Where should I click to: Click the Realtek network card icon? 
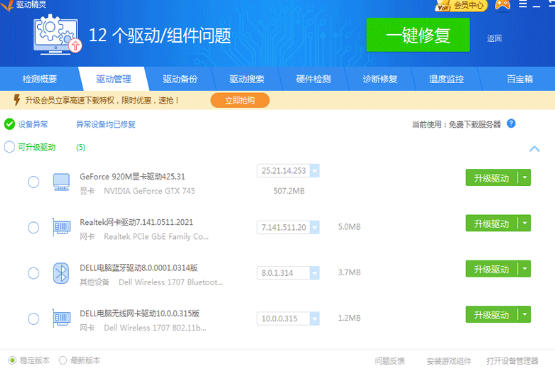click(61, 227)
